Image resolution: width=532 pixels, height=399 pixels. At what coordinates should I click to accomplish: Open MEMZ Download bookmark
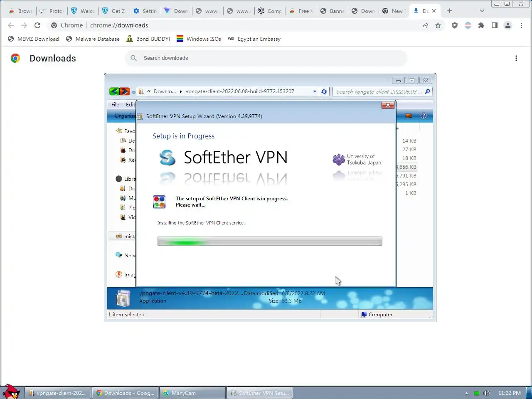33,39
